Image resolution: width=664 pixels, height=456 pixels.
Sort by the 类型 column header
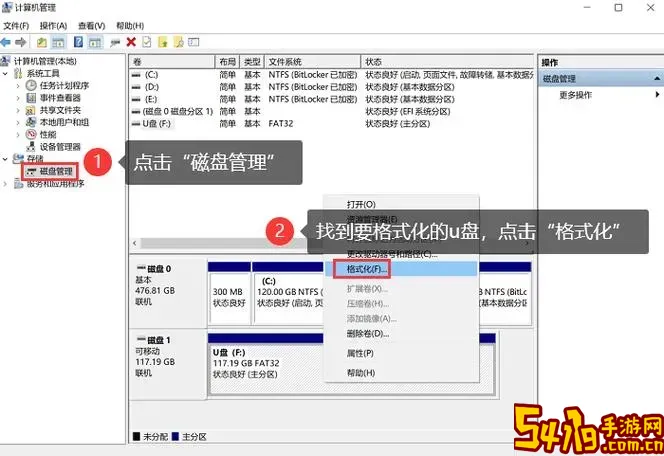click(252, 62)
